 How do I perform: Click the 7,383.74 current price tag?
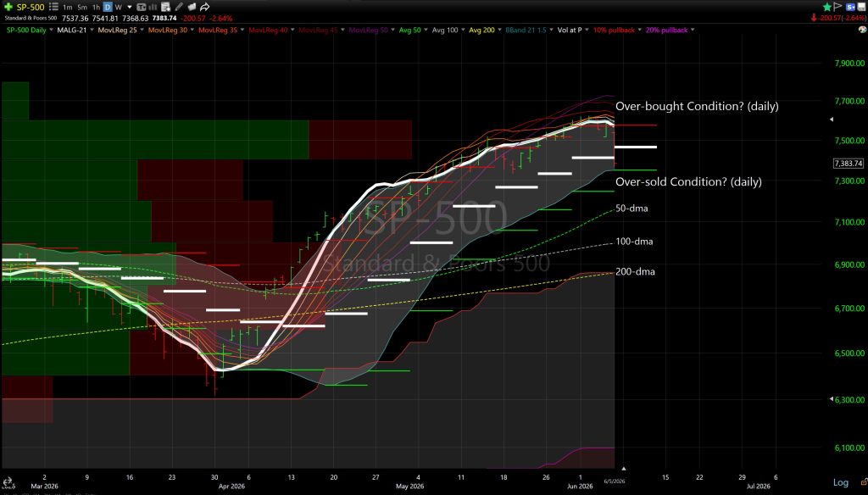pyautogui.click(x=848, y=164)
